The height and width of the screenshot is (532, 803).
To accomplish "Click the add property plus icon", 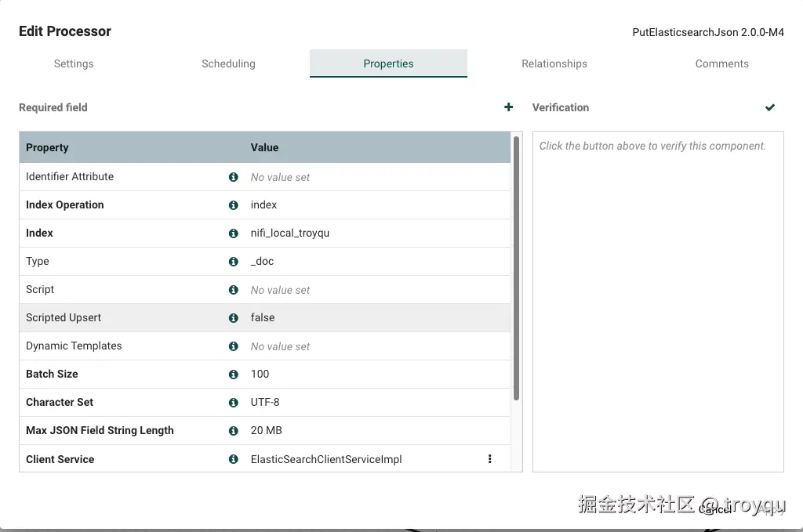I will [509, 107].
